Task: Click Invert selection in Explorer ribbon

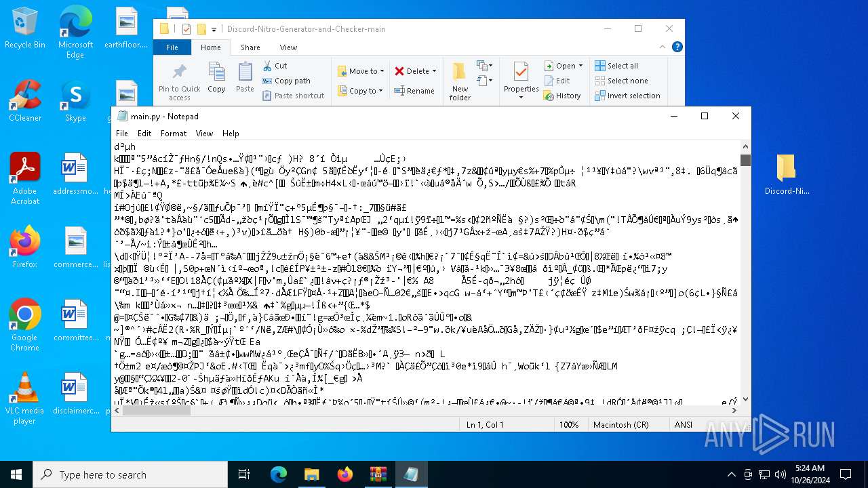Action: tap(627, 96)
